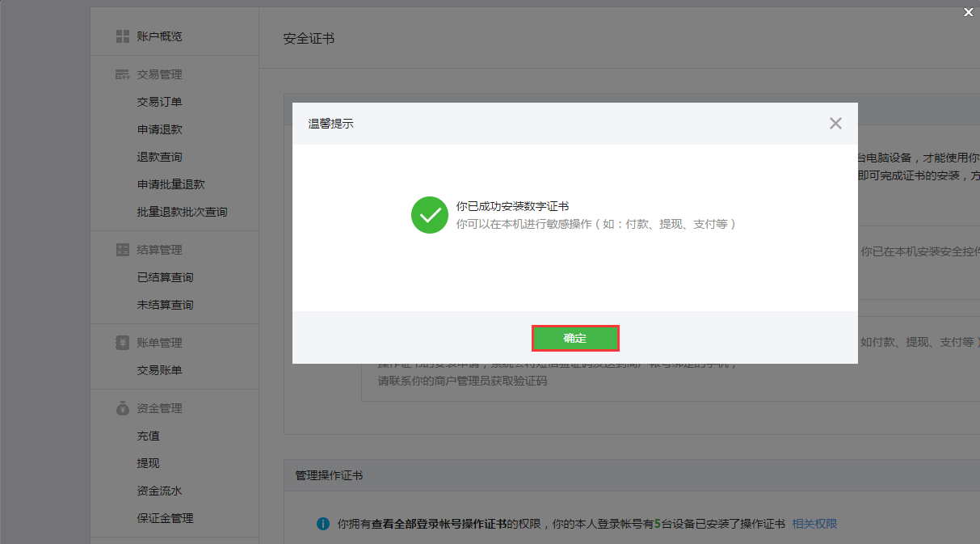Viewport: 980px width, 544px height.
Task: Open 交易账单 under 账单管理
Action: pos(159,370)
